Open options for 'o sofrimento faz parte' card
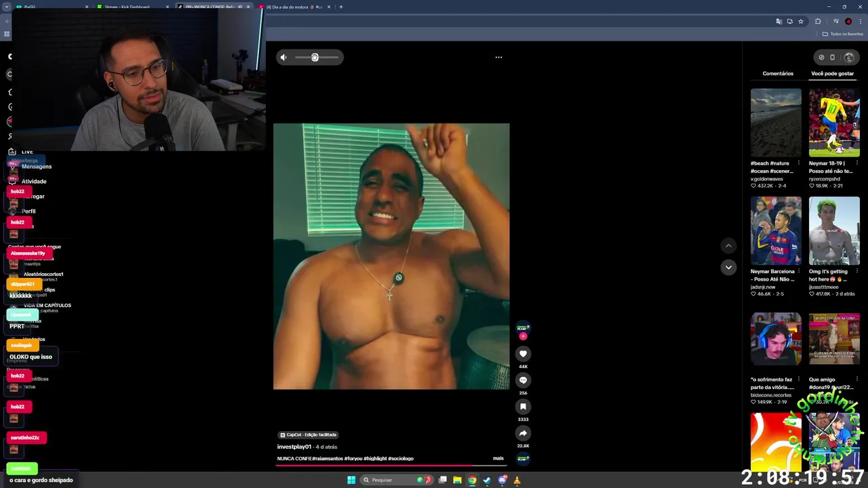The height and width of the screenshot is (488, 868). pos(798,380)
